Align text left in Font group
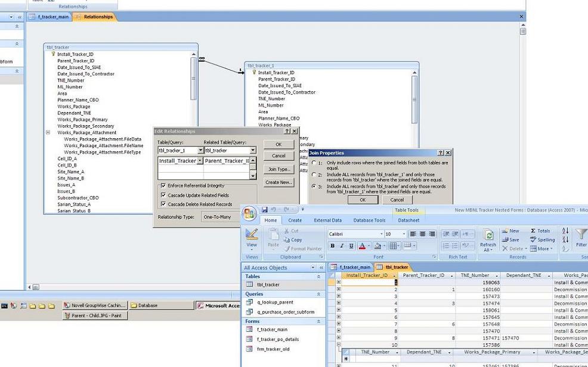Viewport: 588px width, 367px height. point(413,234)
